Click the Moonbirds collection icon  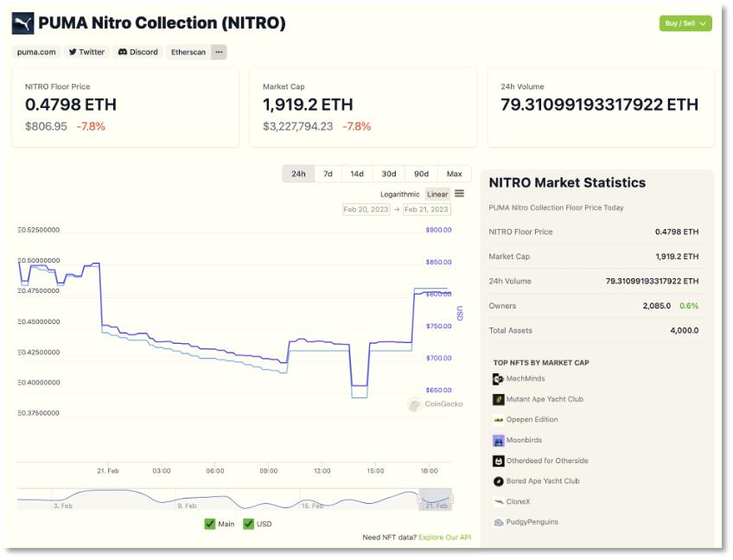coord(498,441)
